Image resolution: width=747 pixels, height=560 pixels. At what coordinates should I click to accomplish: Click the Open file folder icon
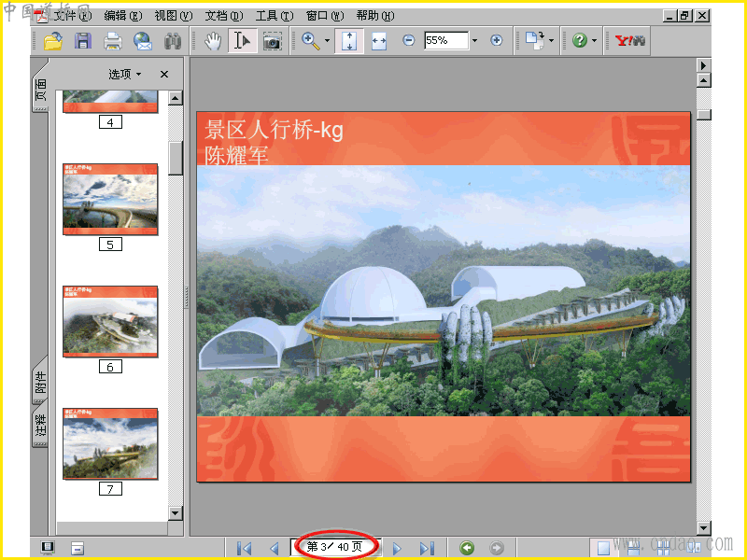53,41
